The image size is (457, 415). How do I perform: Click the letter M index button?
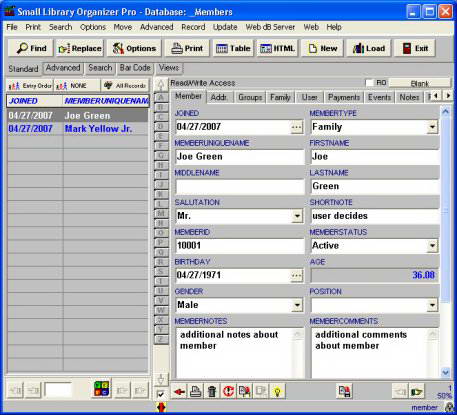[161, 214]
